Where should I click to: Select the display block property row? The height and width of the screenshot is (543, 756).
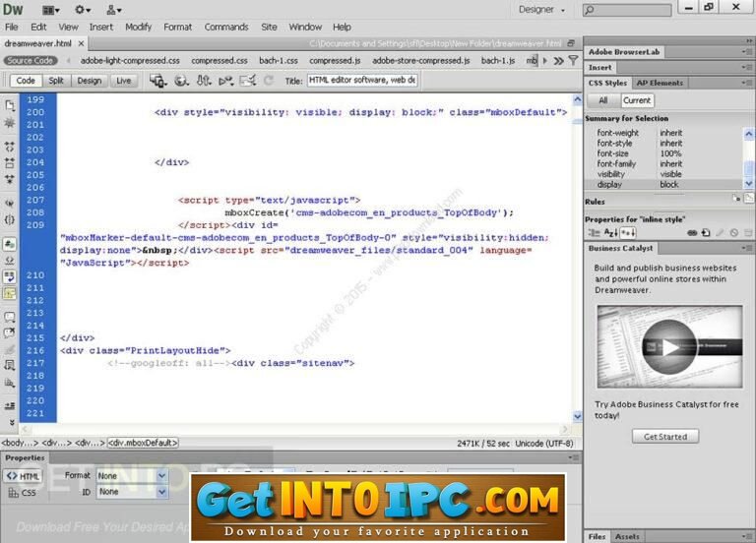[x=663, y=185]
